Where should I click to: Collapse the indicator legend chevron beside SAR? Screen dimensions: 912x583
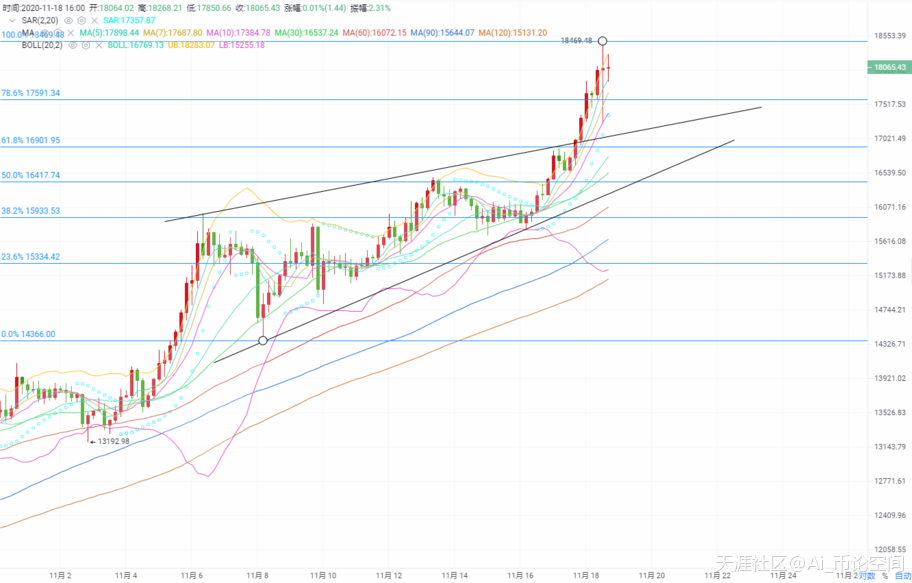(x=11, y=19)
